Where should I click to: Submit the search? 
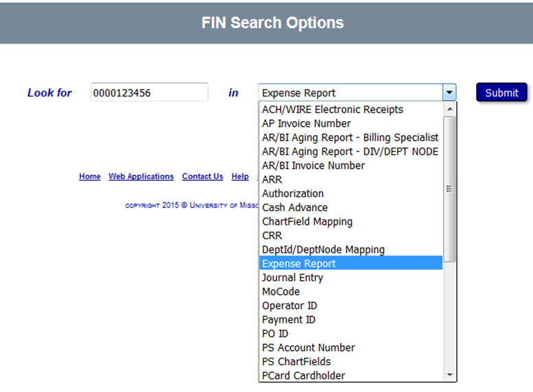pos(501,93)
